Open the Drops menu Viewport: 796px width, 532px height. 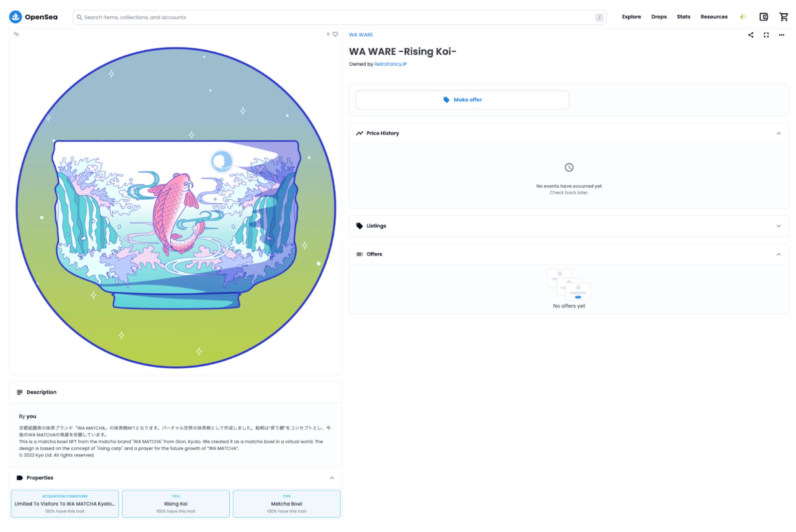(658, 17)
